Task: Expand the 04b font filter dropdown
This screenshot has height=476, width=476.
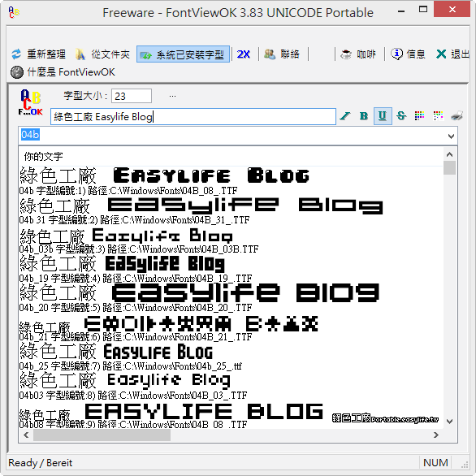Action: [451, 136]
